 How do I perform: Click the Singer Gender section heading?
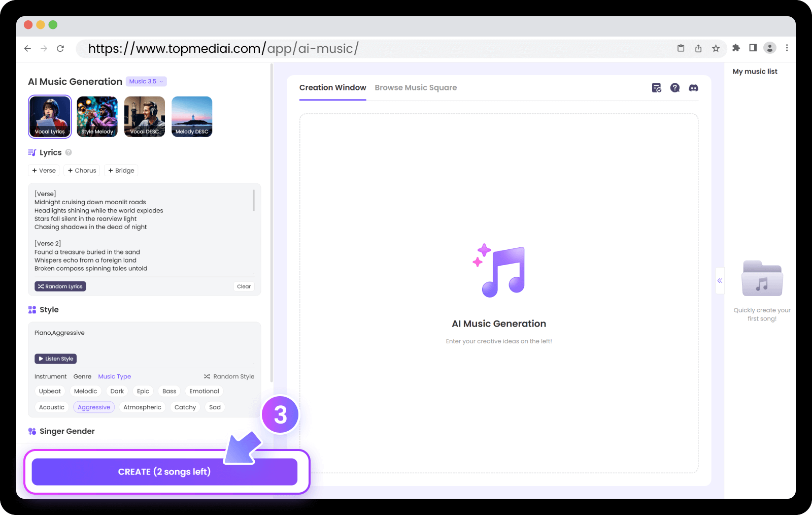[67, 431]
